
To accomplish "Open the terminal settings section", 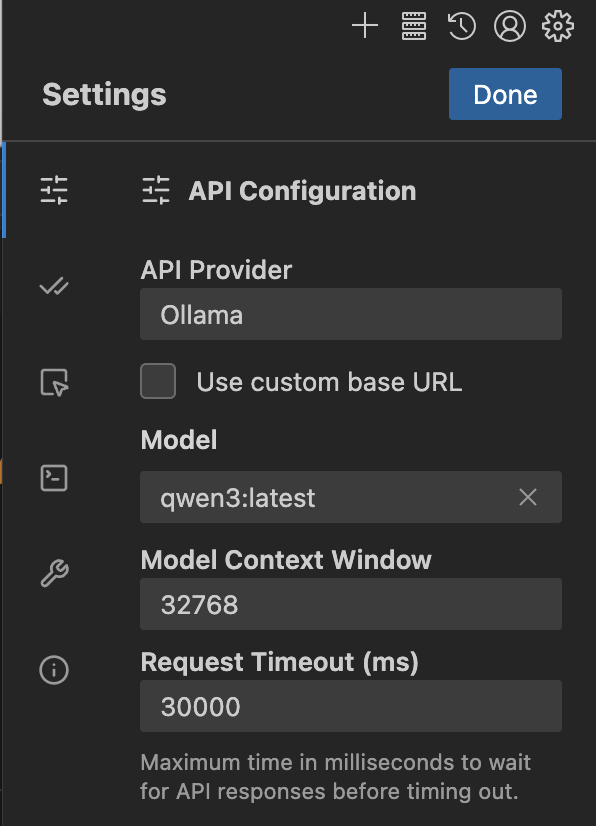I will pyautogui.click(x=55, y=478).
